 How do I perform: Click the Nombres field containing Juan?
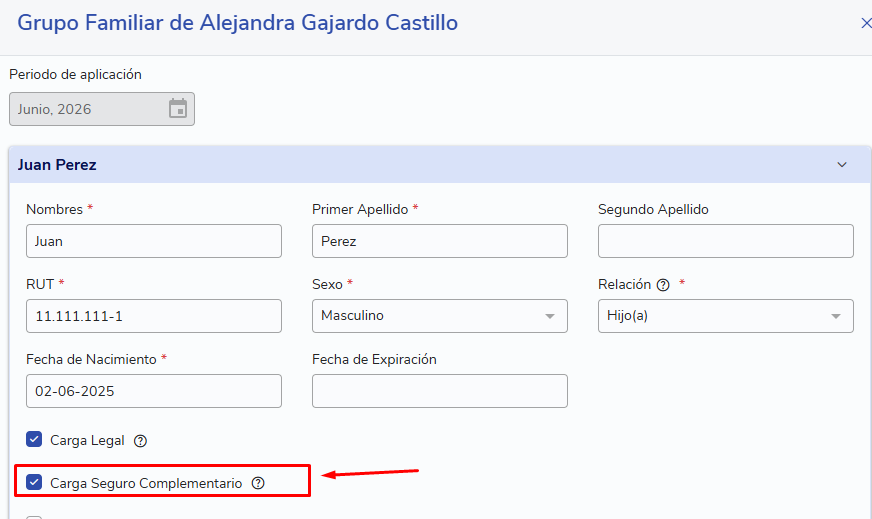point(153,241)
